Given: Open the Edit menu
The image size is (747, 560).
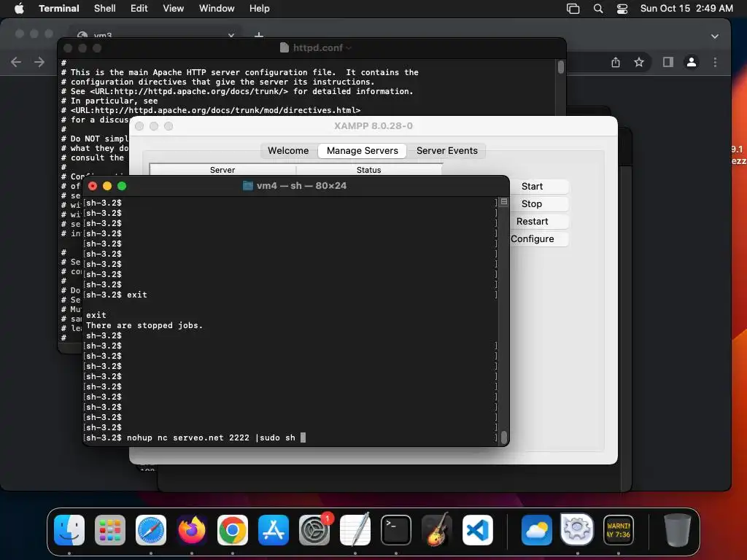Looking at the screenshot, I should [139, 9].
